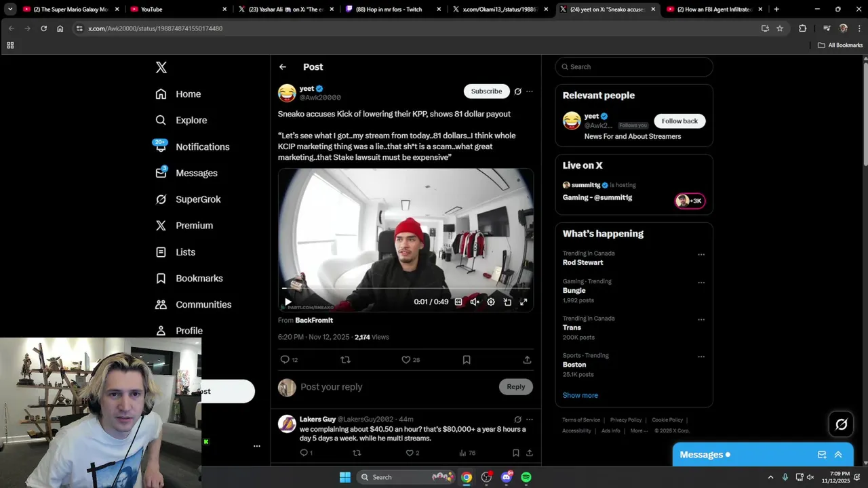Switch to Hop in mr fors Twitch tab
Image resolution: width=868 pixels, height=488 pixels.
click(393, 9)
